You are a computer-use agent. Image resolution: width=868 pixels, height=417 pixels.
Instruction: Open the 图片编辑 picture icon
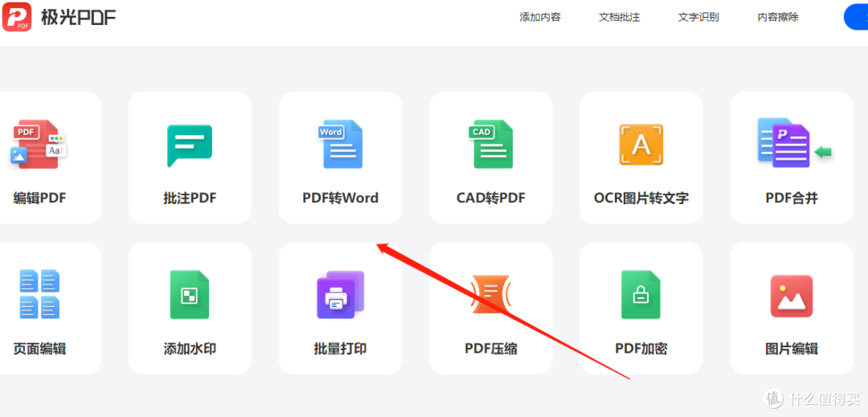[792, 296]
